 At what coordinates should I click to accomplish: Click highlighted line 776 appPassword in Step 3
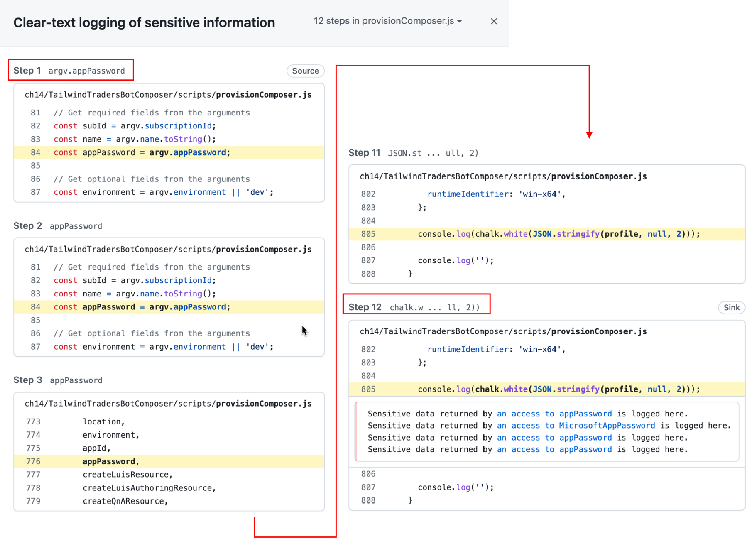pyautogui.click(x=169, y=462)
